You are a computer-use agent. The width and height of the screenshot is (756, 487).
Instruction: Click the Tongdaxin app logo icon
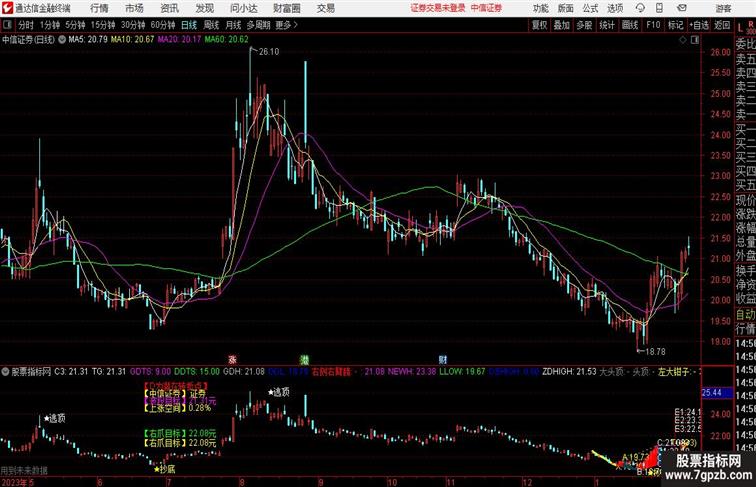[7, 8]
